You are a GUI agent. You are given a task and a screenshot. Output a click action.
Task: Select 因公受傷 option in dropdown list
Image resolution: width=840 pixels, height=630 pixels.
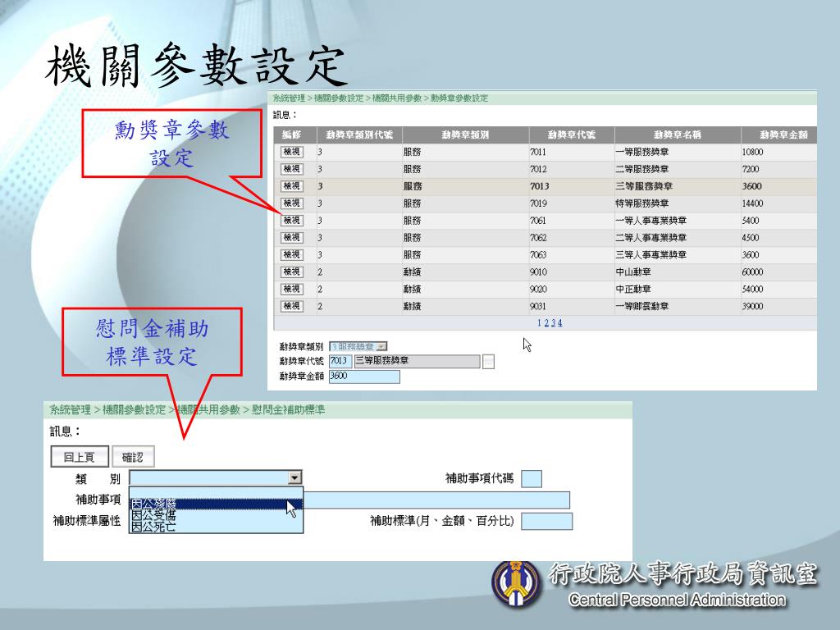tap(217, 515)
